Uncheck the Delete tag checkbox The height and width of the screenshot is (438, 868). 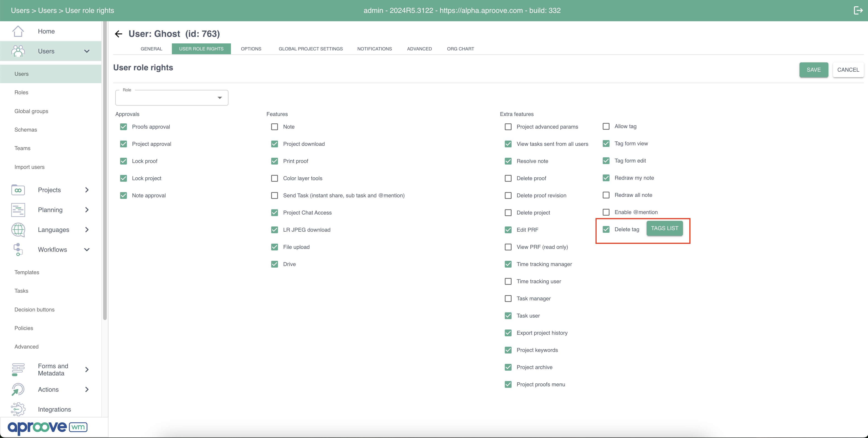[606, 229]
